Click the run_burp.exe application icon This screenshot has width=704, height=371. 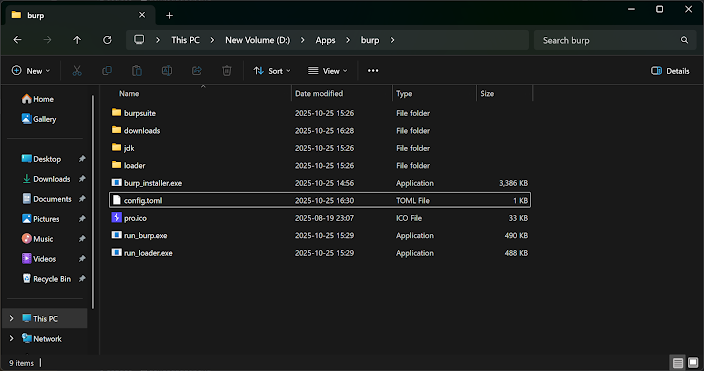[116, 235]
